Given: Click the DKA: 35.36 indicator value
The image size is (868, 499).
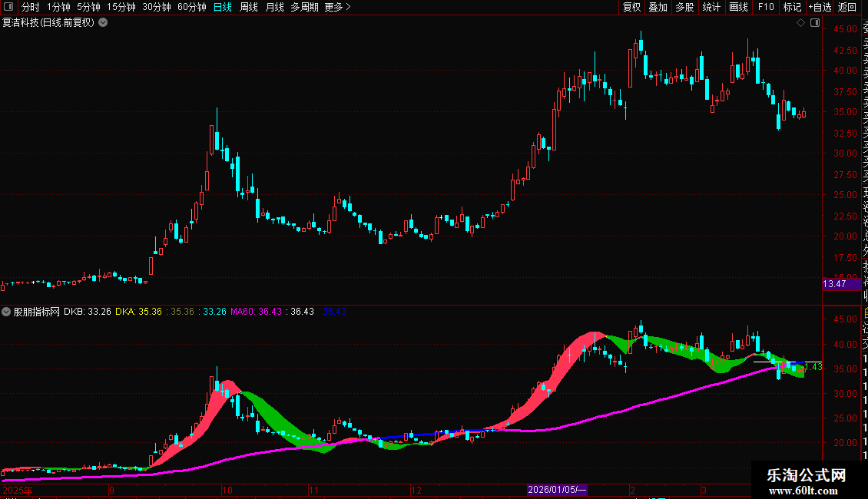Looking at the screenshot, I should (x=138, y=312).
